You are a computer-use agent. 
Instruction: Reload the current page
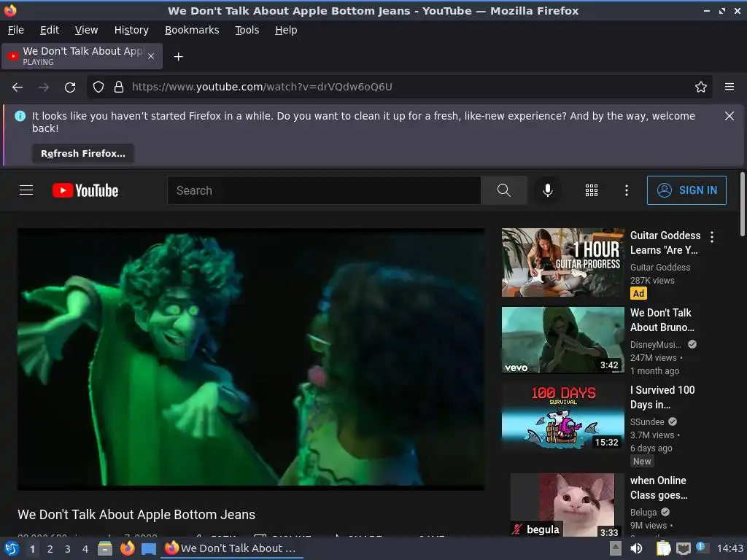point(70,87)
